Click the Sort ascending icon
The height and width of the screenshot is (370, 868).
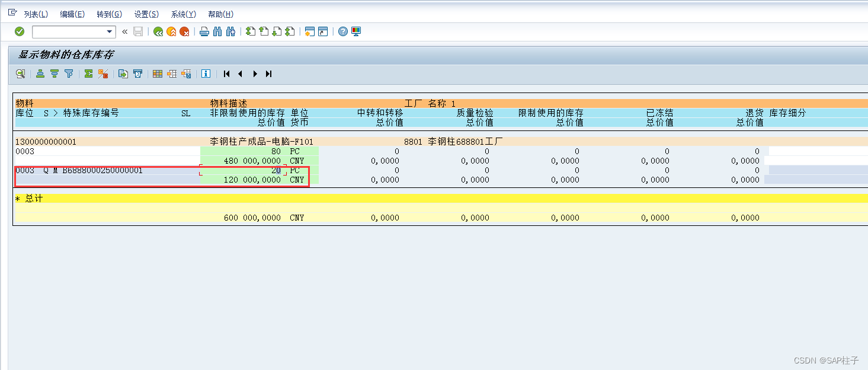(x=40, y=74)
